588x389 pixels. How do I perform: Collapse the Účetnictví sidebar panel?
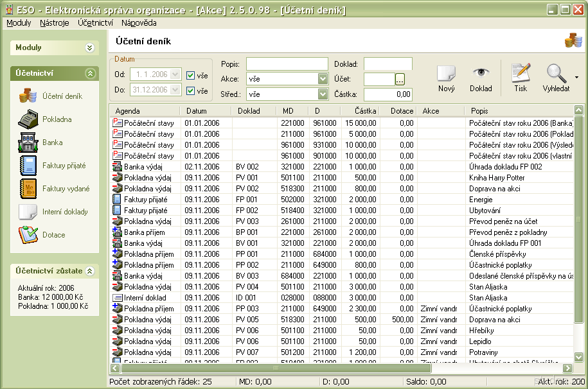click(90, 74)
